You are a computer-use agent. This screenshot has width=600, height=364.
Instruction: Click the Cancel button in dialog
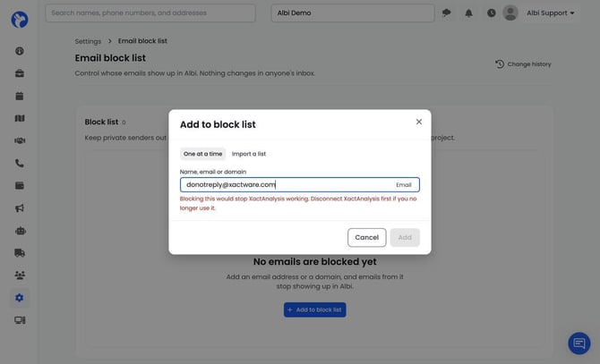coord(366,238)
